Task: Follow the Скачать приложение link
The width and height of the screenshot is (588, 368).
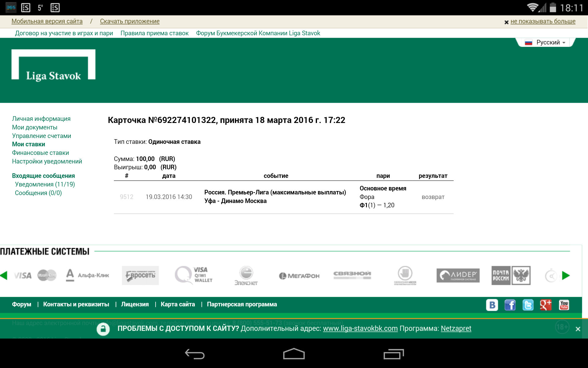Action: tap(130, 21)
